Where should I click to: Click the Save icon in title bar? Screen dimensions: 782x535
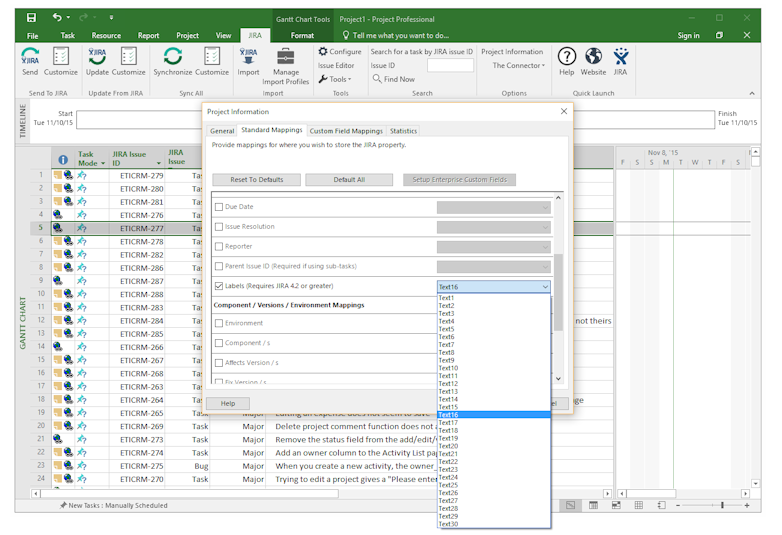coord(31,18)
